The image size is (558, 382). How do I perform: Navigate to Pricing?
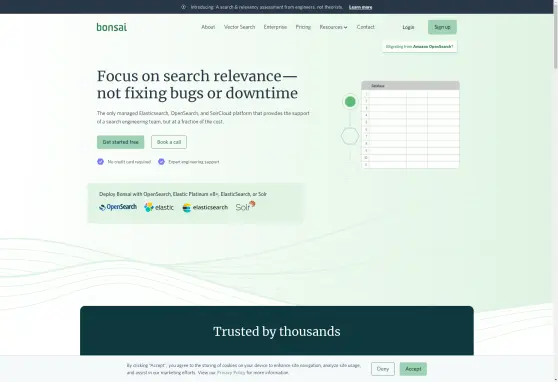(303, 27)
